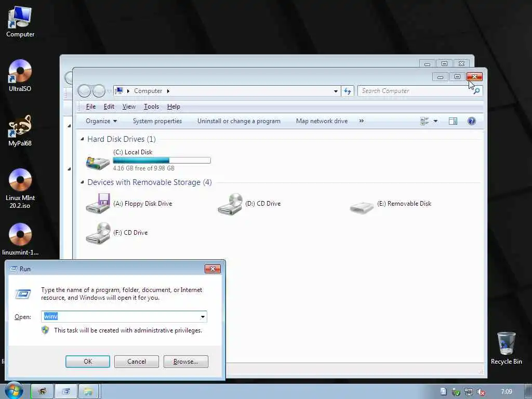This screenshot has width=532, height=399.
Task: Confirm Run dialog with OK
Action: tap(87, 362)
